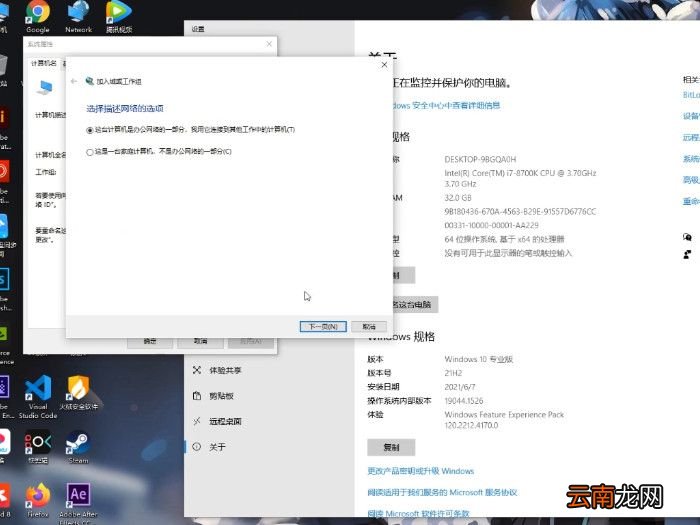Open the Network desktop icon
Image resolution: width=700 pixels, height=525 pixels.
click(78, 17)
